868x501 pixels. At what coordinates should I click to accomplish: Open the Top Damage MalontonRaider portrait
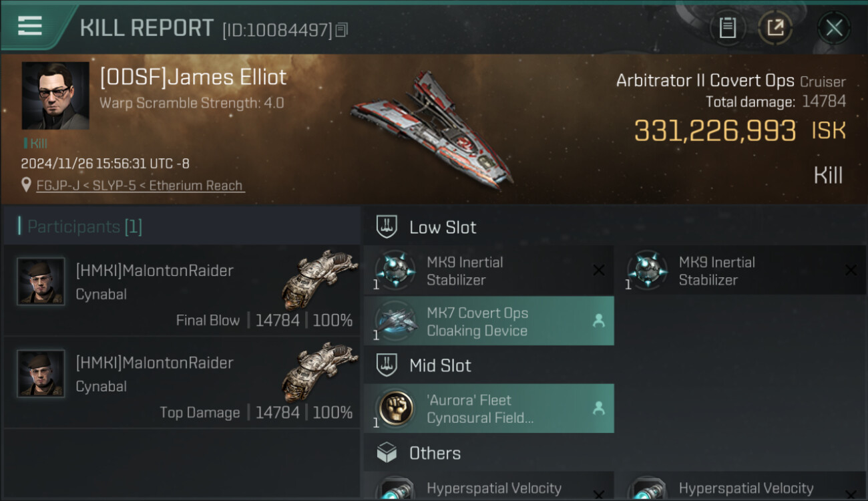click(41, 373)
